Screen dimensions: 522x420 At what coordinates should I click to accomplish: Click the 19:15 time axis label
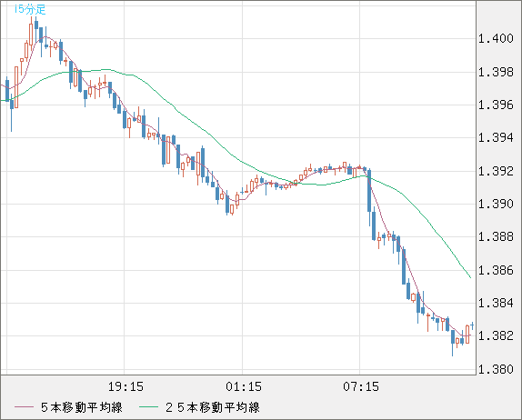click(125, 386)
